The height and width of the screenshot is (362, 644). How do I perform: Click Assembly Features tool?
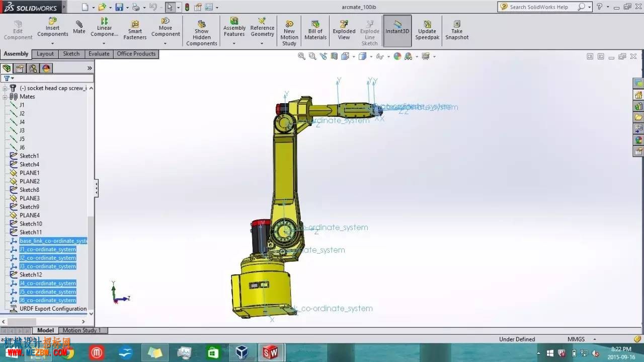pyautogui.click(x=234, y=27)
